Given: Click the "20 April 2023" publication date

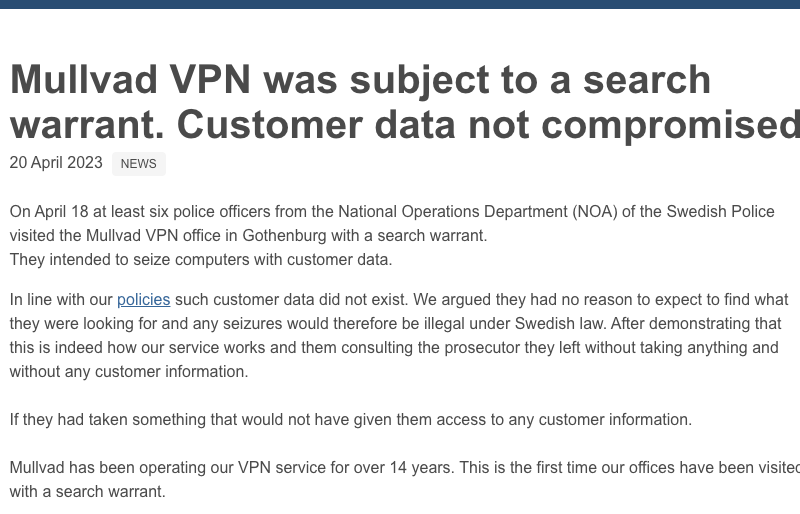Looking at the screenshot, I should pos(56,163).
